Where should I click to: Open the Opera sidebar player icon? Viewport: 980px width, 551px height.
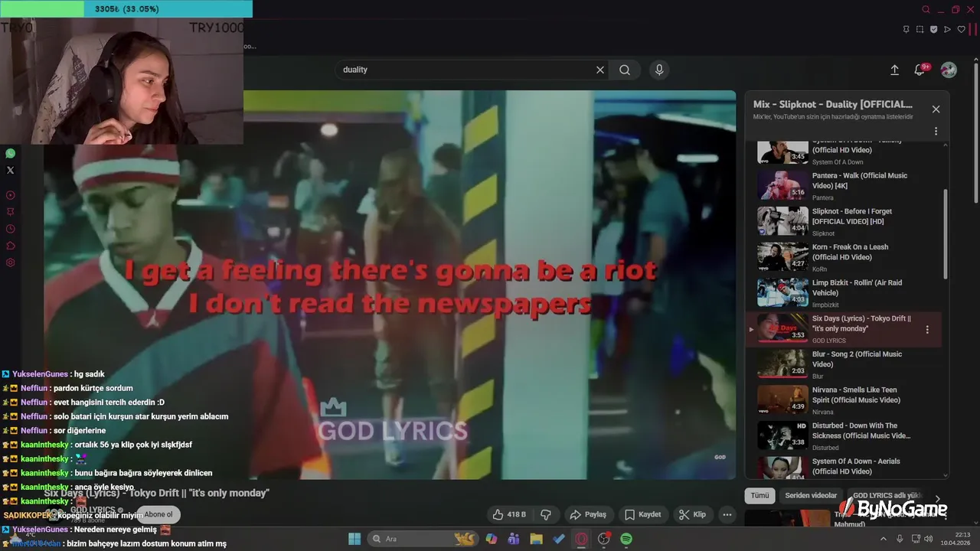pyautogui.click(x=10, y=195)
